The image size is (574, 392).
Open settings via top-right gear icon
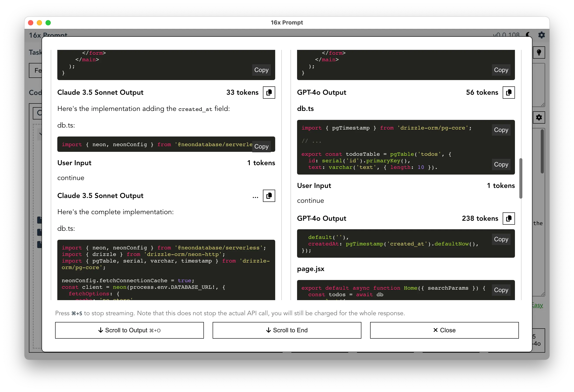(541, 35)
